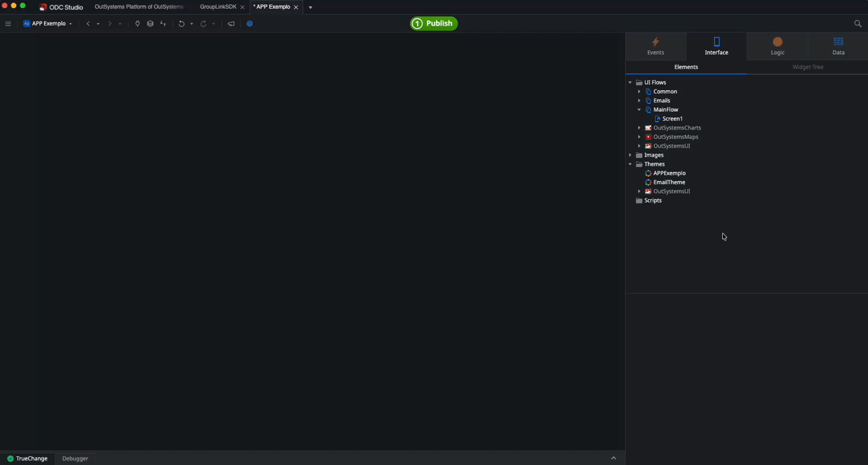Open the Data grid panel

pos(838,46)
